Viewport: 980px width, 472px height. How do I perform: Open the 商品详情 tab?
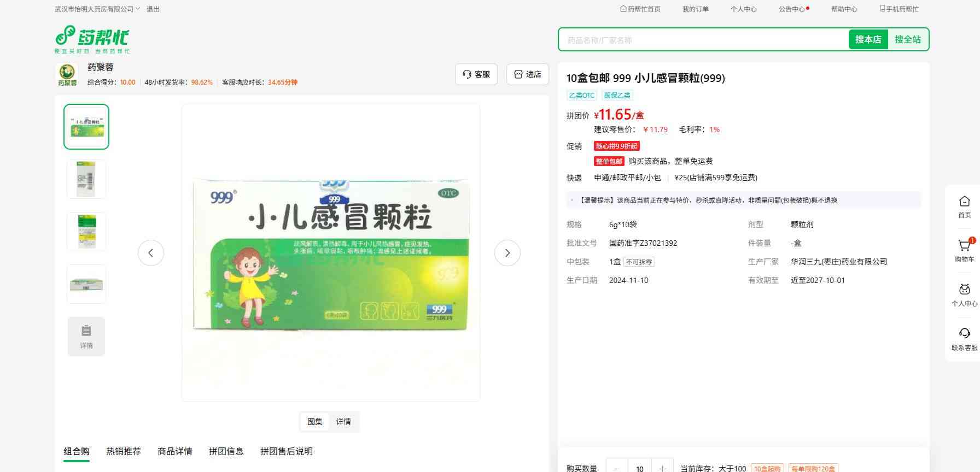(x=175, y=451)
